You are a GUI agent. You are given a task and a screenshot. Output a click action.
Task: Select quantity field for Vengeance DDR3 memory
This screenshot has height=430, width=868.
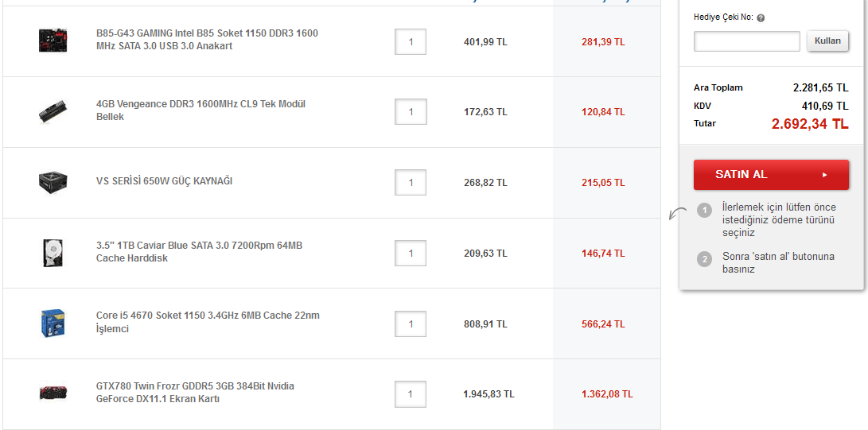coord(411,112)
